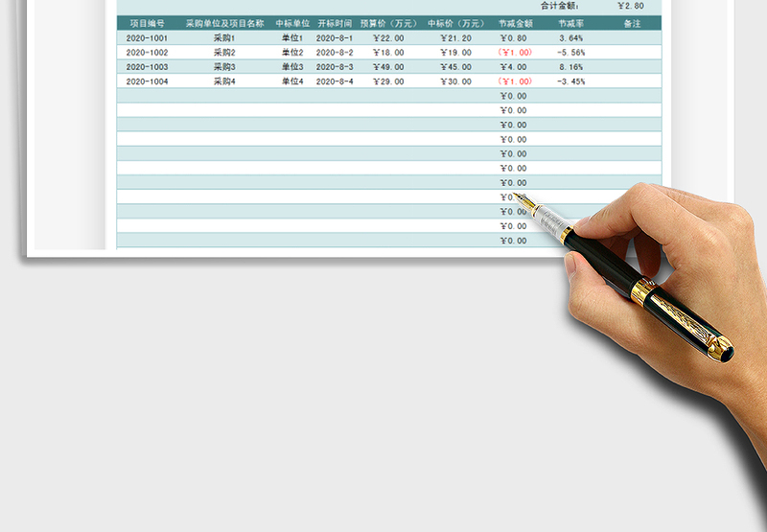767x532 pixels.
Task: Select the cell containing 采购2
Action: coord(224,53)
